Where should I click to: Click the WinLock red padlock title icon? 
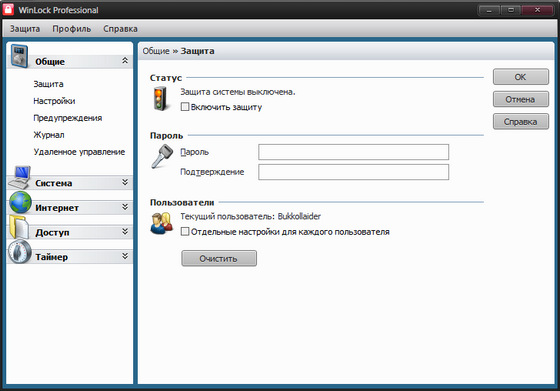8,10
